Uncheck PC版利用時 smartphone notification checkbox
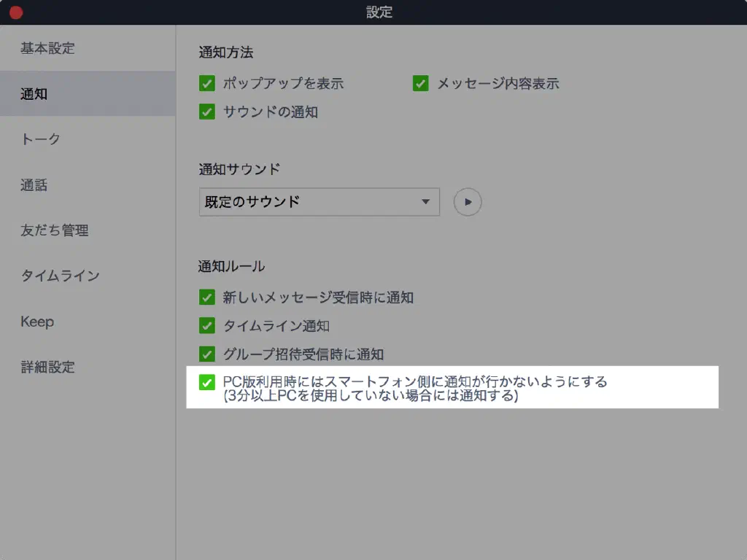 point(207,382)
